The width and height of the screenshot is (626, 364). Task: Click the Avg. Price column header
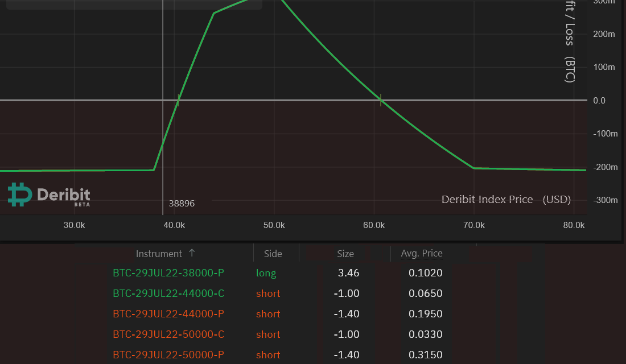click(421, 253)
